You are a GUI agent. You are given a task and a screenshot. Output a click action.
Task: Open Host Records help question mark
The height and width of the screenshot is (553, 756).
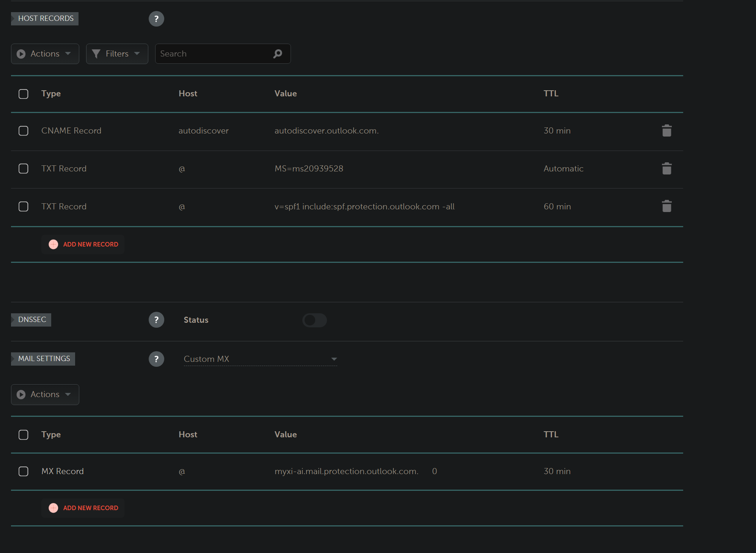point(156,19)
